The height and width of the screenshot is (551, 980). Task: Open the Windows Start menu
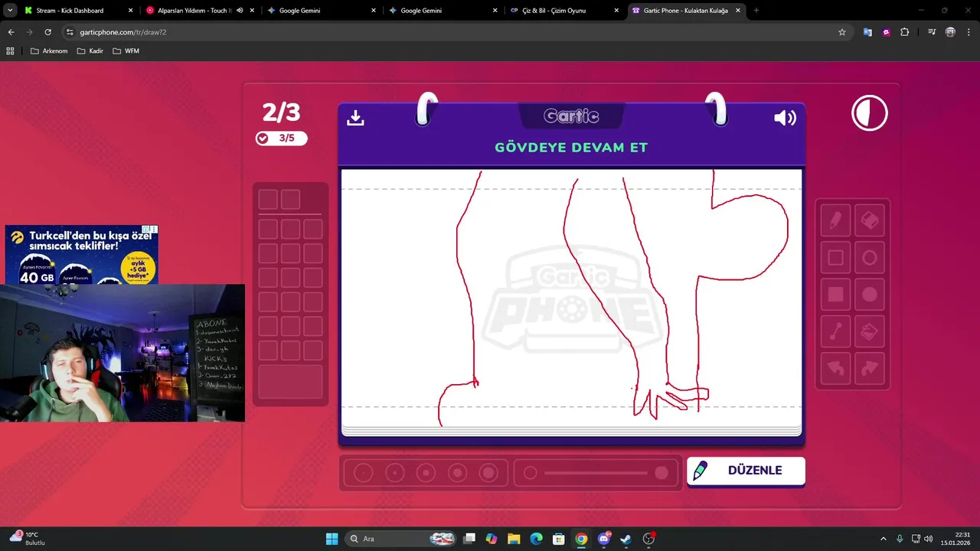(332, 539)
